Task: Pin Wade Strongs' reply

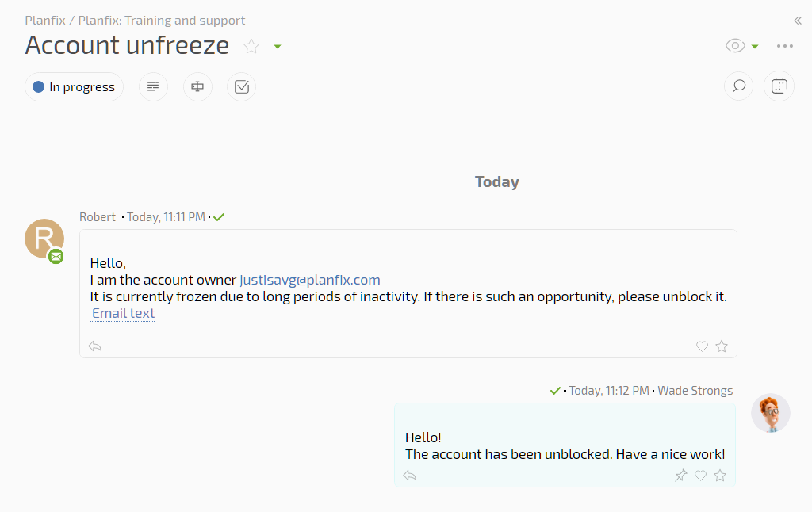Action: [680, 476]
